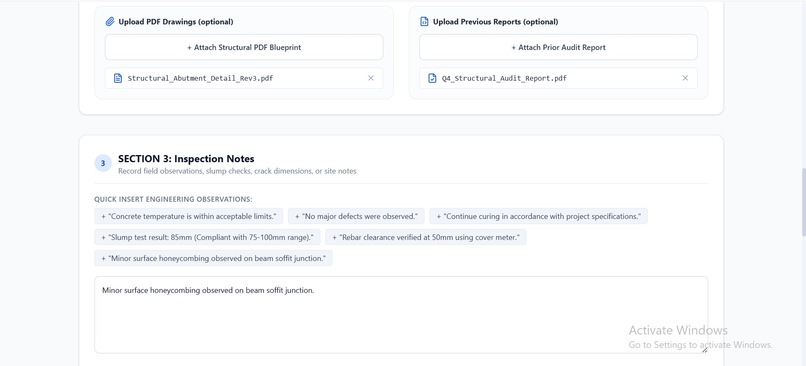This screenshot has height=366, width=806.
Task: Attach Structural PDF Blueprint
Action: click(244, 47)
